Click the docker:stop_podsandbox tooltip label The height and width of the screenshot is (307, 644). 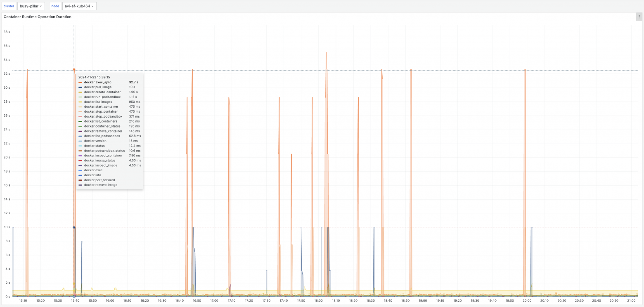tap(102, 116)
